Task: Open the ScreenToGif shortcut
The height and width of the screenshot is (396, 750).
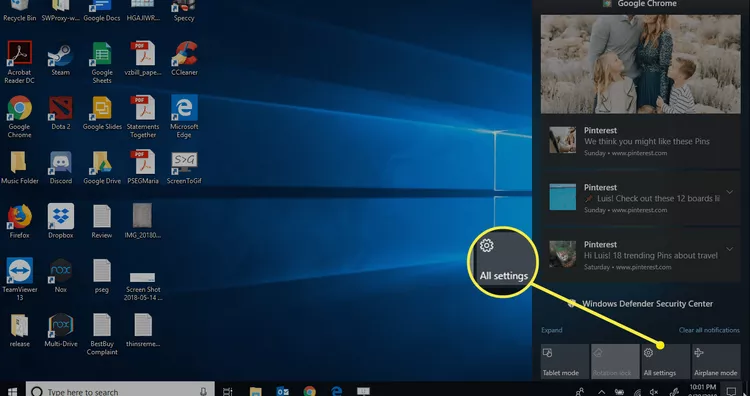Action: tap(184, 167)
